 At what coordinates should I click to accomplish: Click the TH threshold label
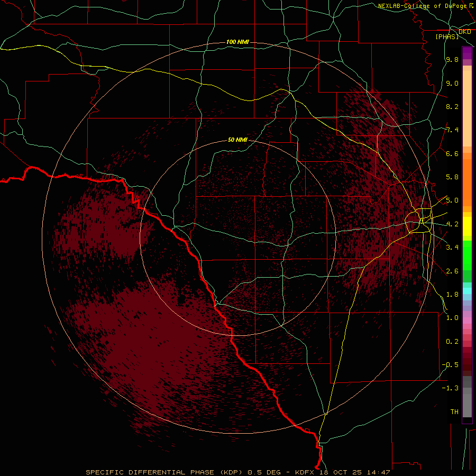coord(454,412)
